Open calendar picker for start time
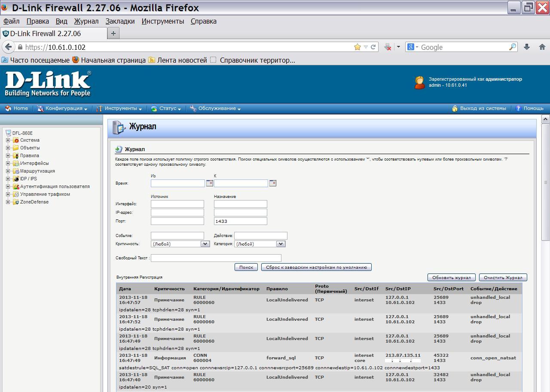 (209, 183)
